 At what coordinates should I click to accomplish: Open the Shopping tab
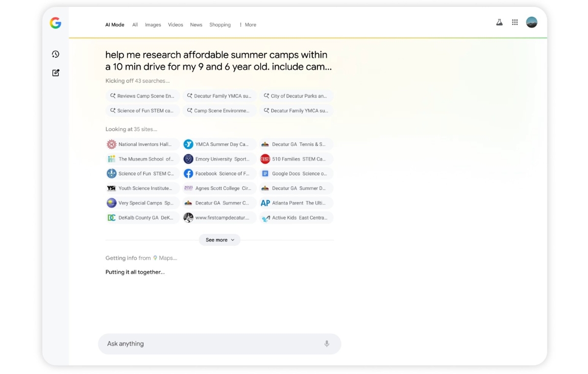click(220, 25)
